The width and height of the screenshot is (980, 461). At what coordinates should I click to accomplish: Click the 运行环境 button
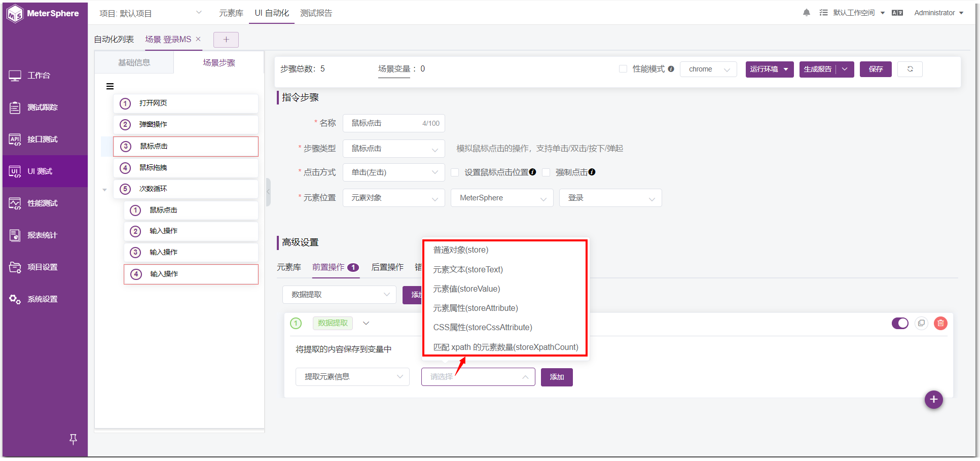[770, 69]
